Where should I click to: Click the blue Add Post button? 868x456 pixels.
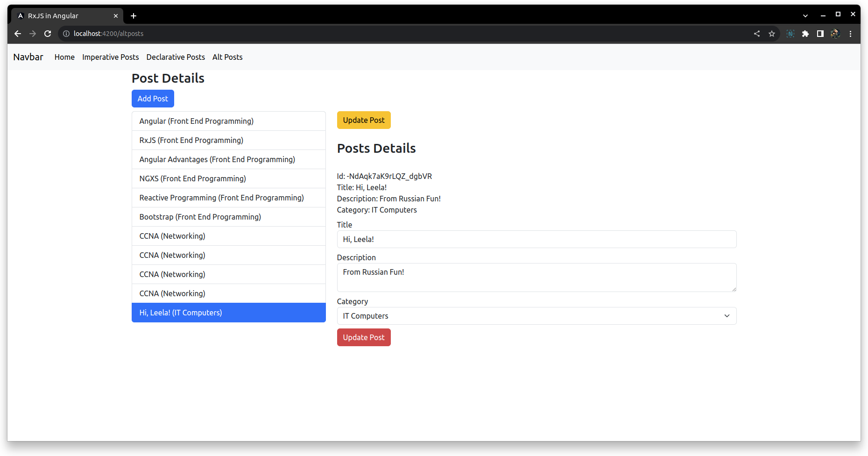153,99
